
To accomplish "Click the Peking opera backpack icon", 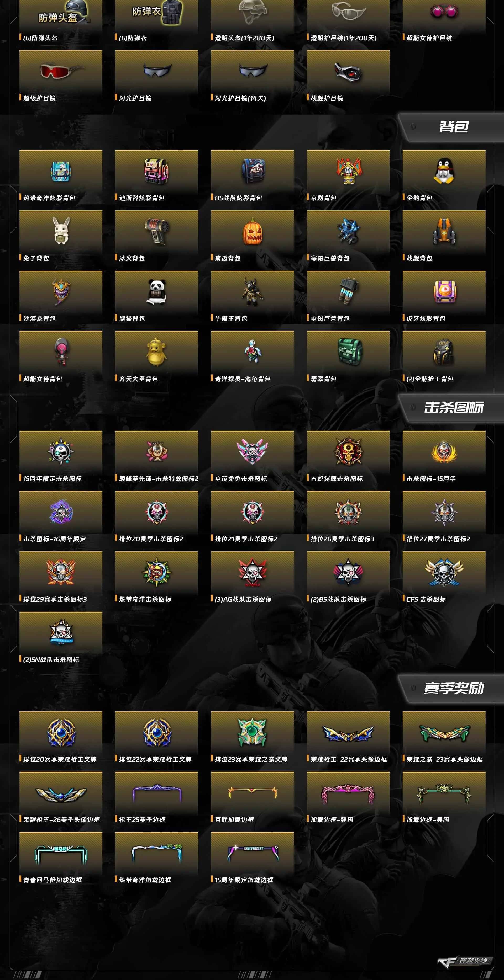I will tap(348, 171).
